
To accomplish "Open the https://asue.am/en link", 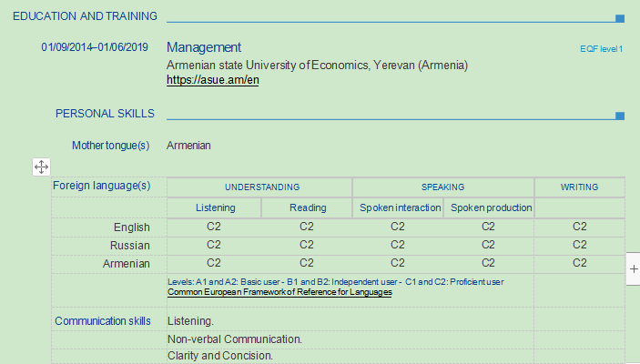I will [213, 80].
